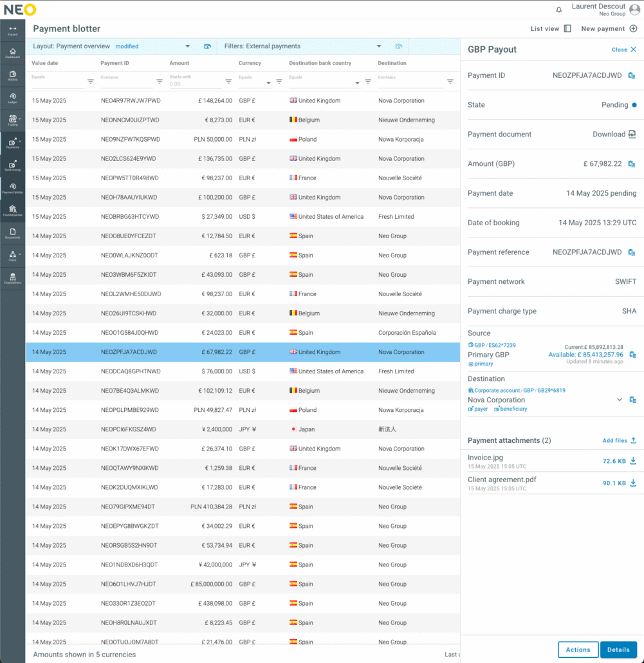644x663 pixels.
Task: Open the Currency filter dropdown
Action: tap(268, 82)
